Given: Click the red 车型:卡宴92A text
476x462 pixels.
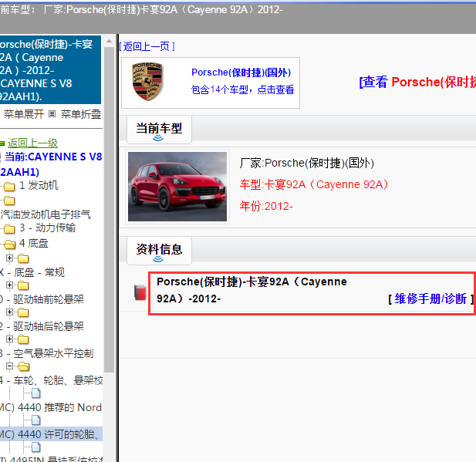Looking at the screenshot, I should pos(314,184).
